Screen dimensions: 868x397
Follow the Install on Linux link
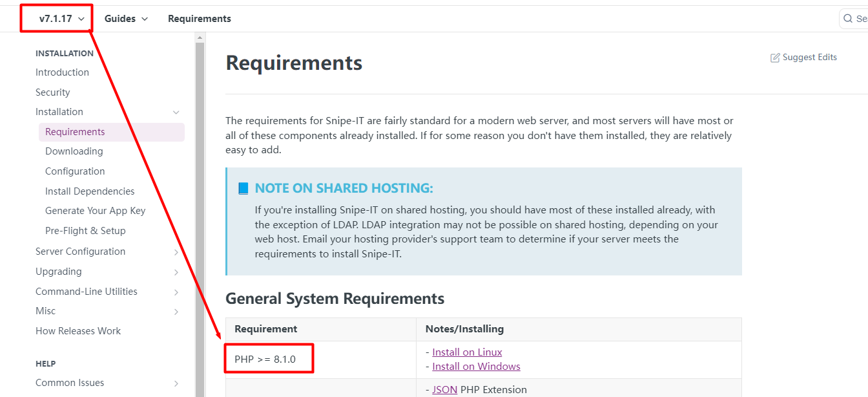coord(467,352)
